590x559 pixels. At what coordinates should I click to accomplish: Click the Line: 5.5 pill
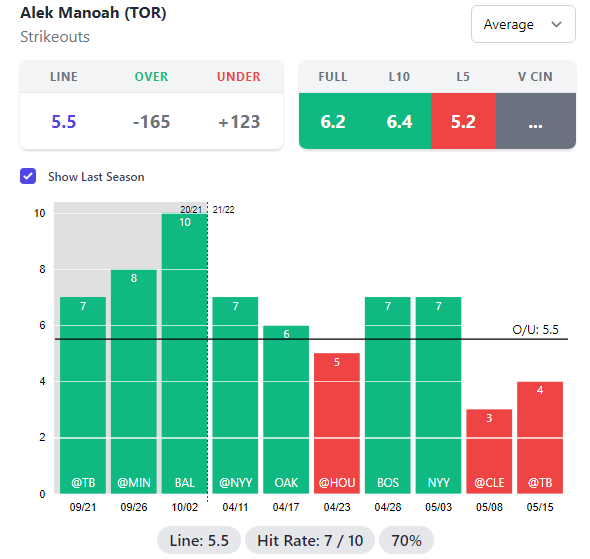coord(199,540)
